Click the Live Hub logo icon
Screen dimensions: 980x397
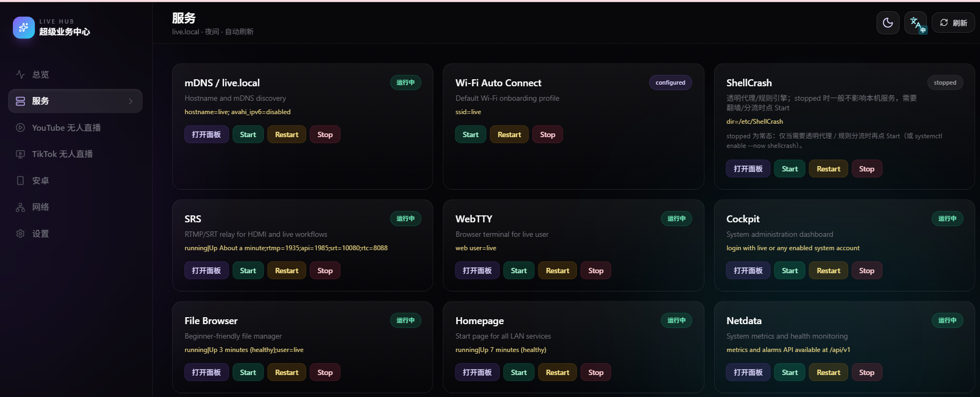(24, 27)
